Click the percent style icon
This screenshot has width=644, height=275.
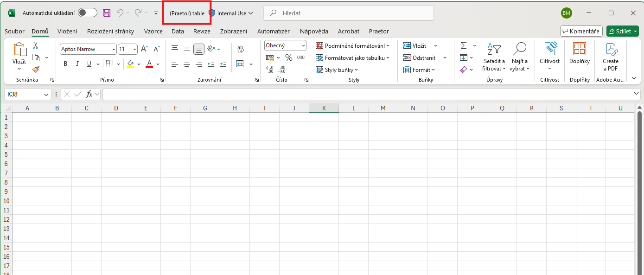288,58
